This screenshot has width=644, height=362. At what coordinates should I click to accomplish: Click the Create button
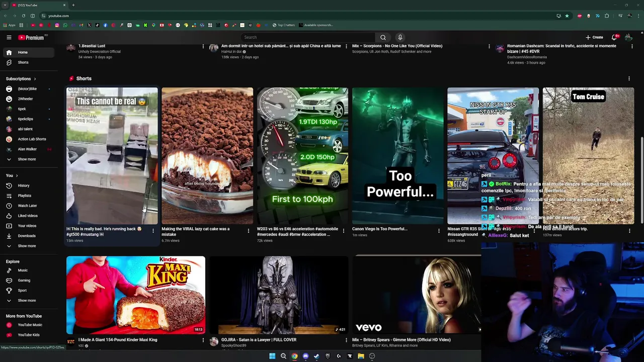pos(594,37)
